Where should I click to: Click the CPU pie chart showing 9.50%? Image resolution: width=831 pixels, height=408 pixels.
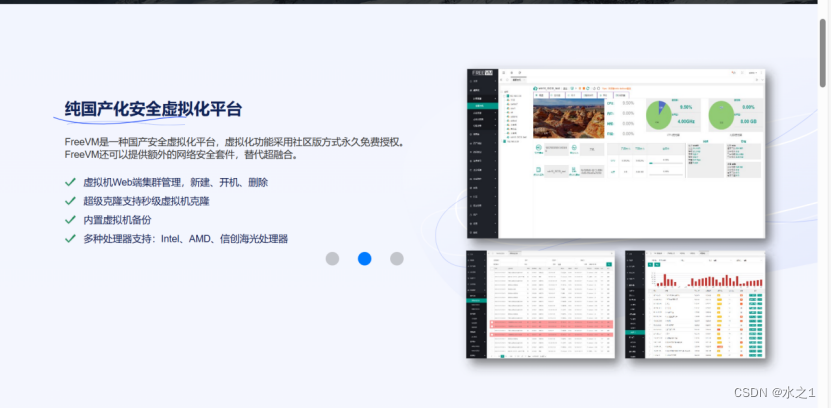point(659,115)
